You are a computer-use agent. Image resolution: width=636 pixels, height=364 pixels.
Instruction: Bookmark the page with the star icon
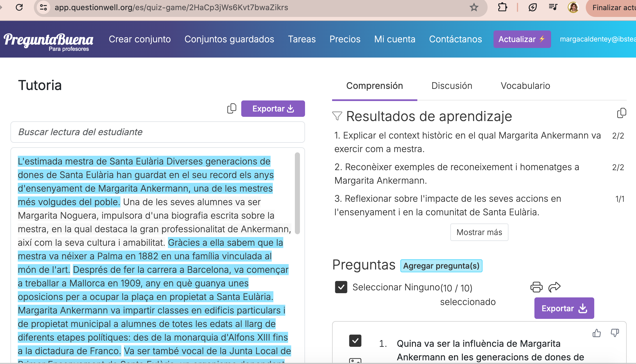coord(474,7)
